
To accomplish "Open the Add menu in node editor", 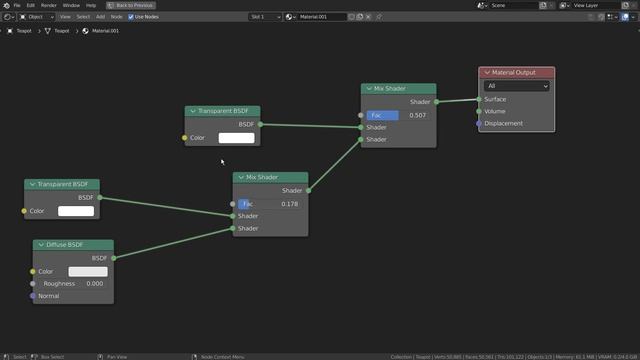I will pyautogui.click(x=100, y=17).
